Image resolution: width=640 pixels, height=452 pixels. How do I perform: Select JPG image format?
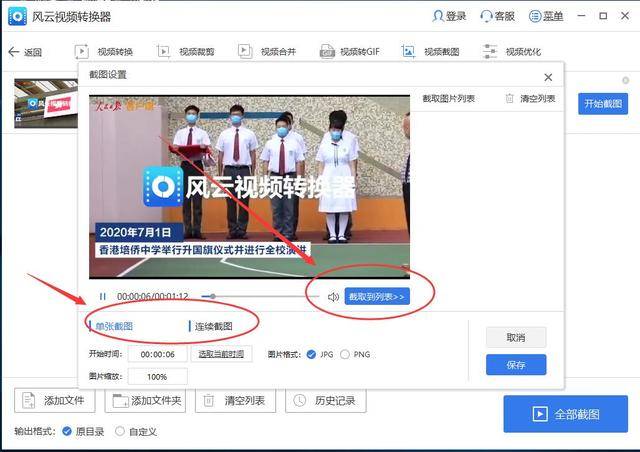click(311, 354)
